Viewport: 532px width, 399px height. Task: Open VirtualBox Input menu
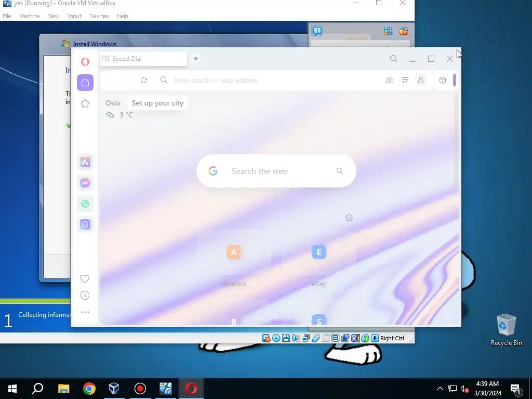pyautogui.click(x=74, y=16)
